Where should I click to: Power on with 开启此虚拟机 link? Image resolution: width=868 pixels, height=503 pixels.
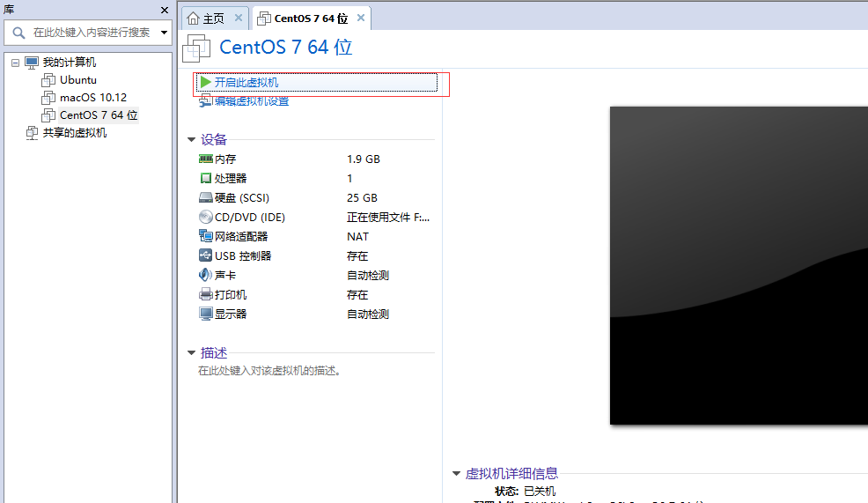pyautogui.click(x=246, y=83)
